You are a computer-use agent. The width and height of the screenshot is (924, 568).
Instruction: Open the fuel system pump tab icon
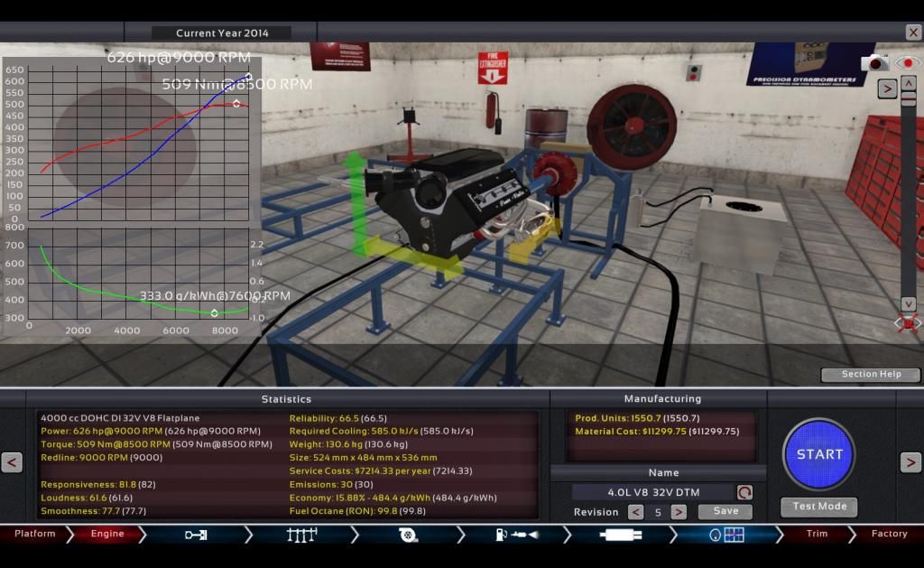click(516, 535)
